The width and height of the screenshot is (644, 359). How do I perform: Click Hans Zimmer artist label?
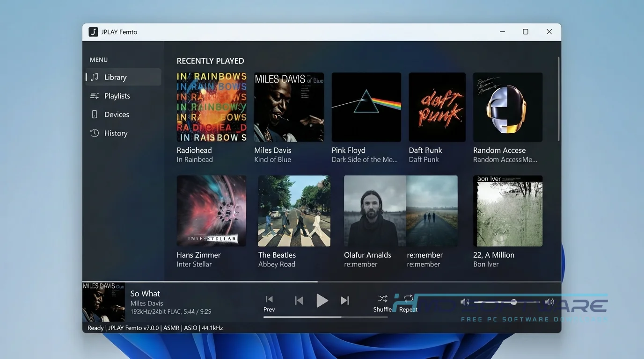(x=198, y=255)
